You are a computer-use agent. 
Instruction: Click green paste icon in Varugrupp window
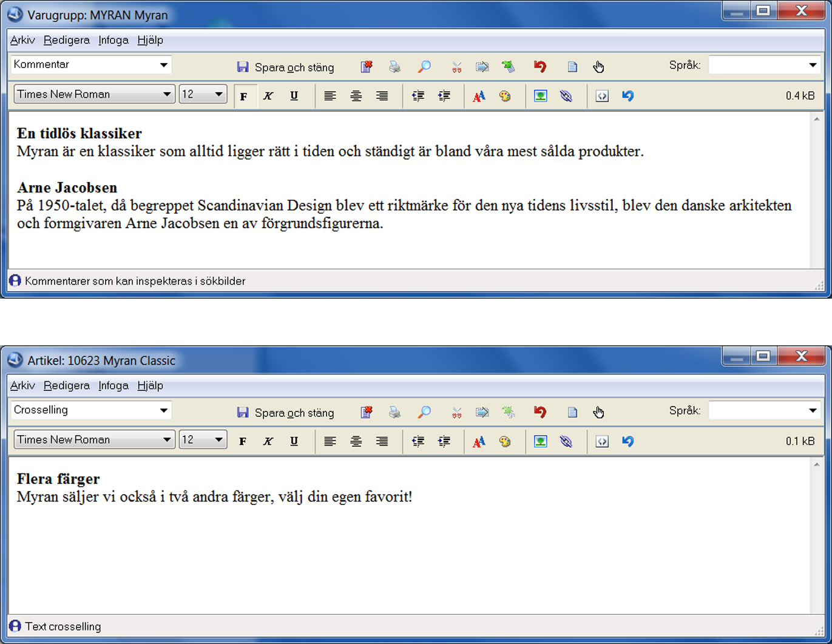pos(509,67)
